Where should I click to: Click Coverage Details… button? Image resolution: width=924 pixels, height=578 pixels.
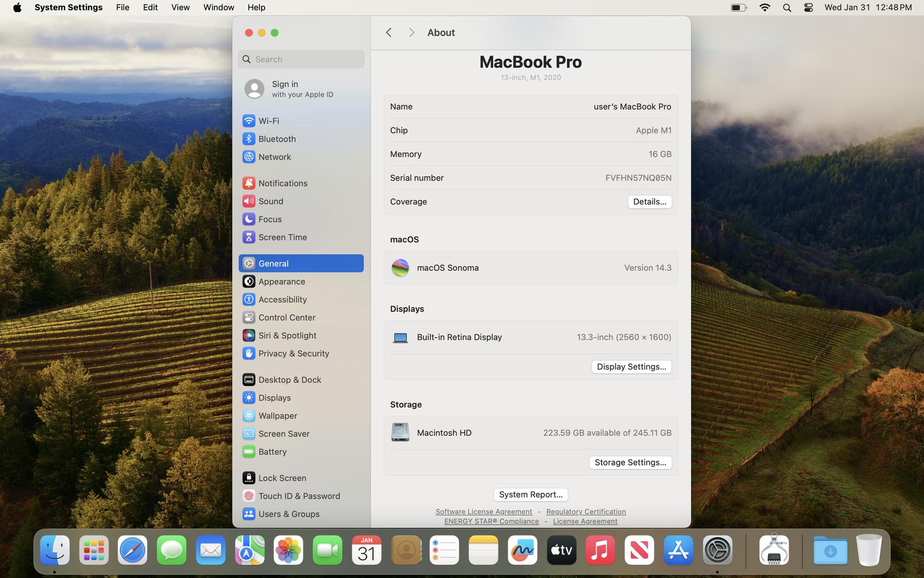pyautogui.click(x=649, y=202)
